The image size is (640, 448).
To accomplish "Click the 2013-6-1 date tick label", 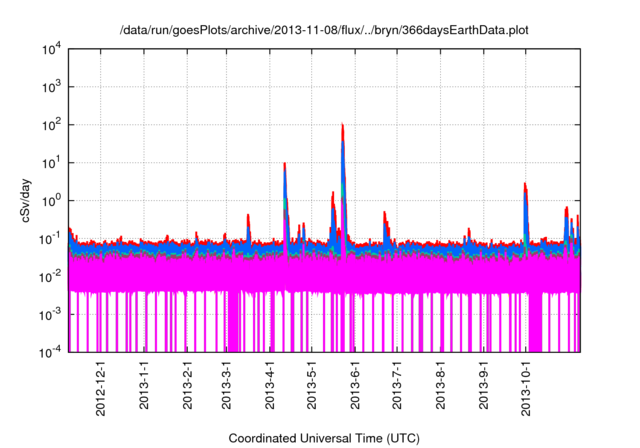I will (355, 385).
